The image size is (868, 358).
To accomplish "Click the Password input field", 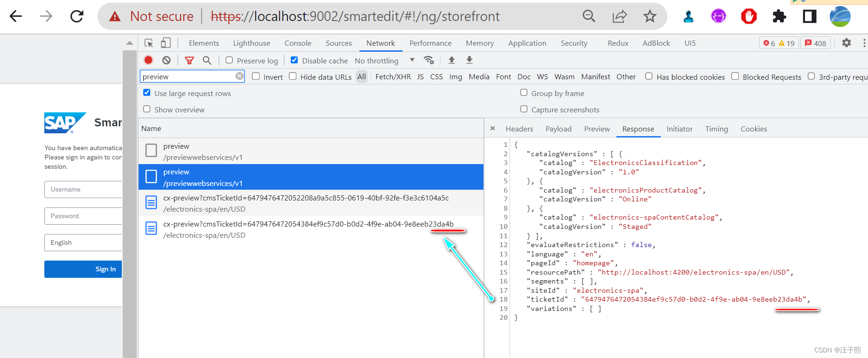I will click(83, 216).
